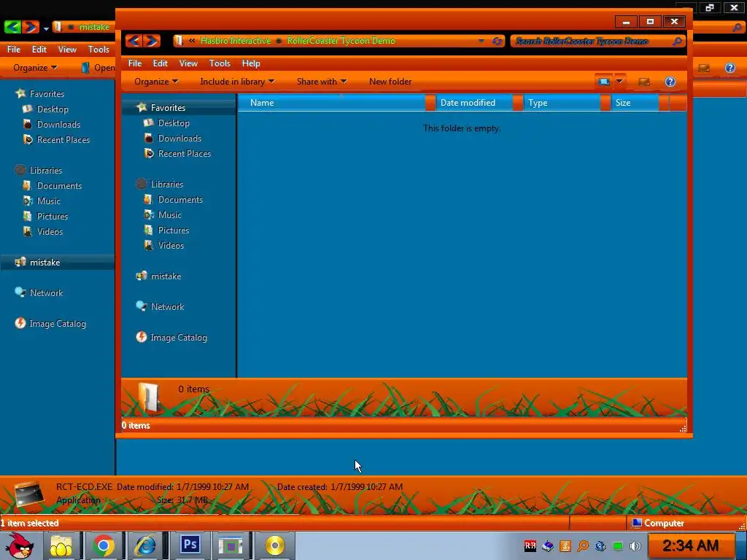747x560 pixels.
Task: Open File menu in back window
Action: [14, 50]
